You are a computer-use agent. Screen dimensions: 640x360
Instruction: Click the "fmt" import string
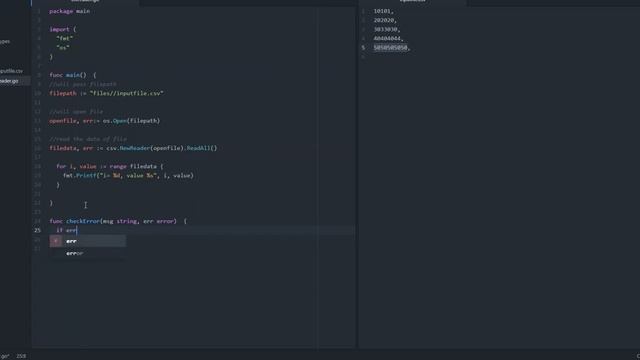[x=64, y=38]
